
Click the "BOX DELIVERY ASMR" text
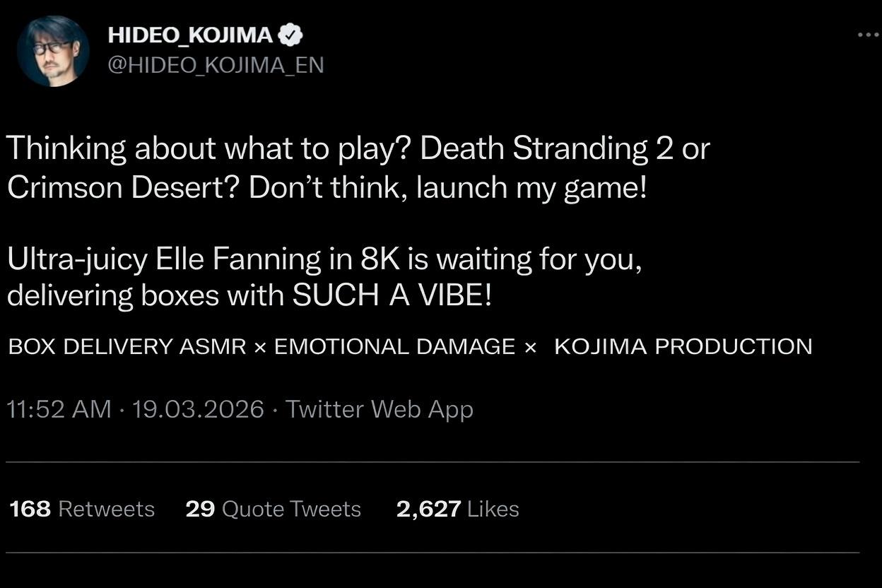127,347
